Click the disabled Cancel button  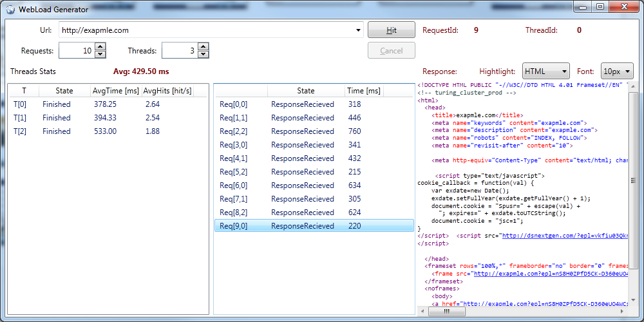pyautogui.click(x=392, y=50)
